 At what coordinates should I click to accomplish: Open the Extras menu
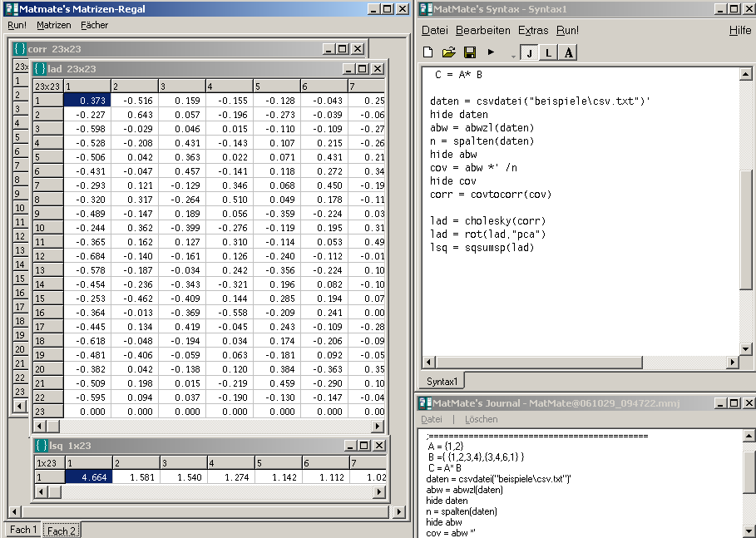tap(533, 30)
